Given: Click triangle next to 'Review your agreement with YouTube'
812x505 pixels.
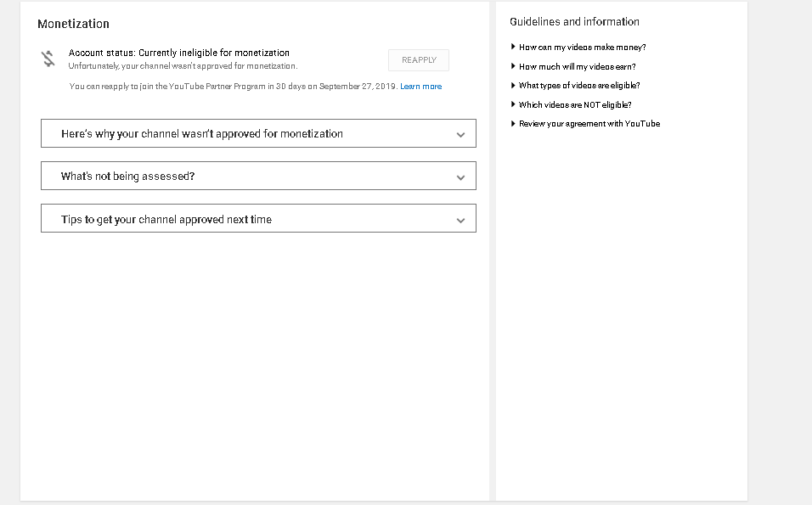Looking at the screenshot, I should tap(513, 124).
